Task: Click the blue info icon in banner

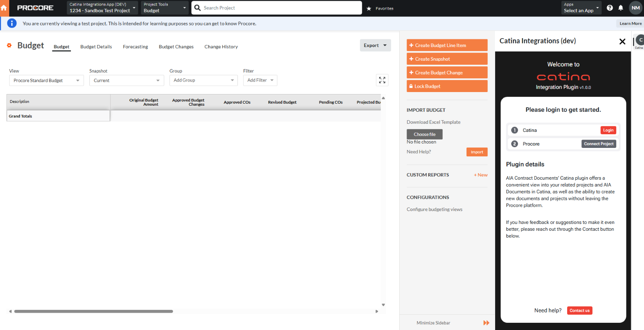Action: tap(12, 23)
